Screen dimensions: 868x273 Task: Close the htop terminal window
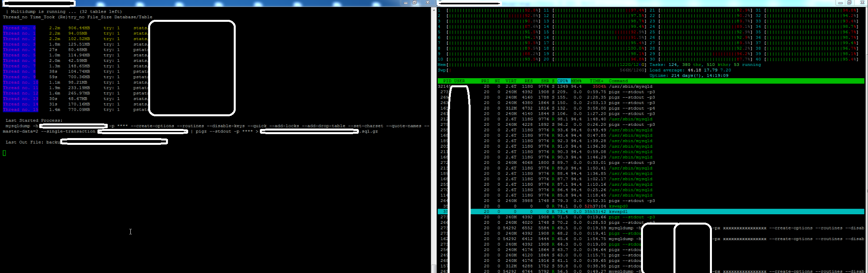862,3
